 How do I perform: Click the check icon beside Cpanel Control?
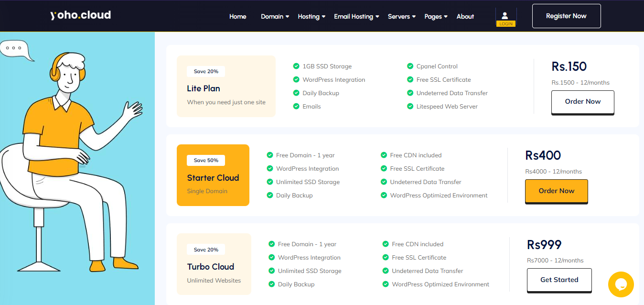click(x=410, y=66)
